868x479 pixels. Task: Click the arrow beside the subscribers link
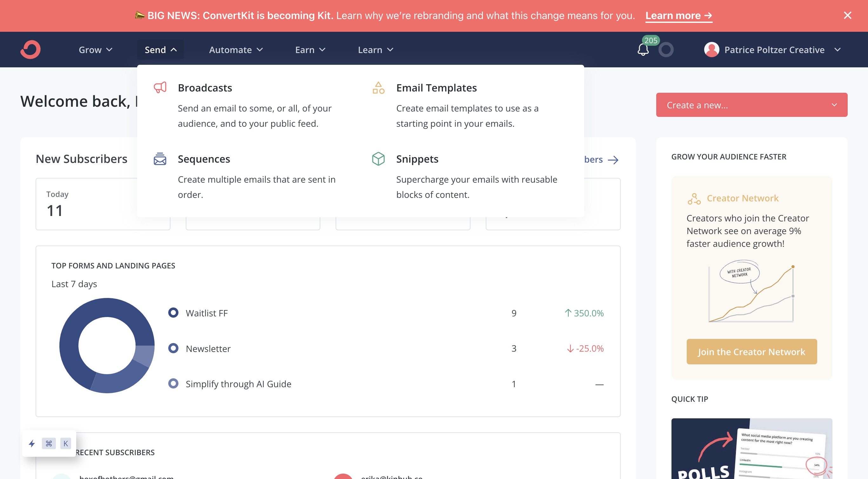pos(613,160)
